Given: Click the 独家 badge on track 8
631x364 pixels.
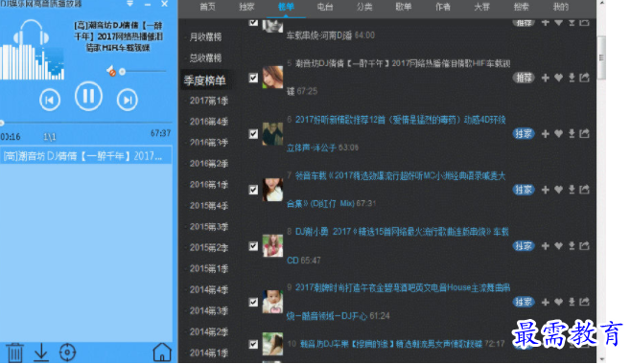Looking at the screenshot, I should (x=524, y=246).
